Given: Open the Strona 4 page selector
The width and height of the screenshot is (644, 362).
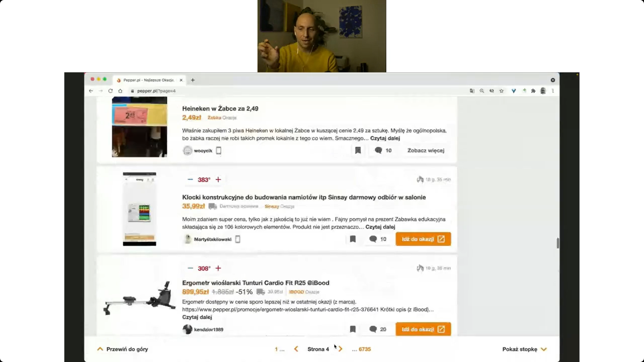Looking at the screenshot, I should 318,349.
